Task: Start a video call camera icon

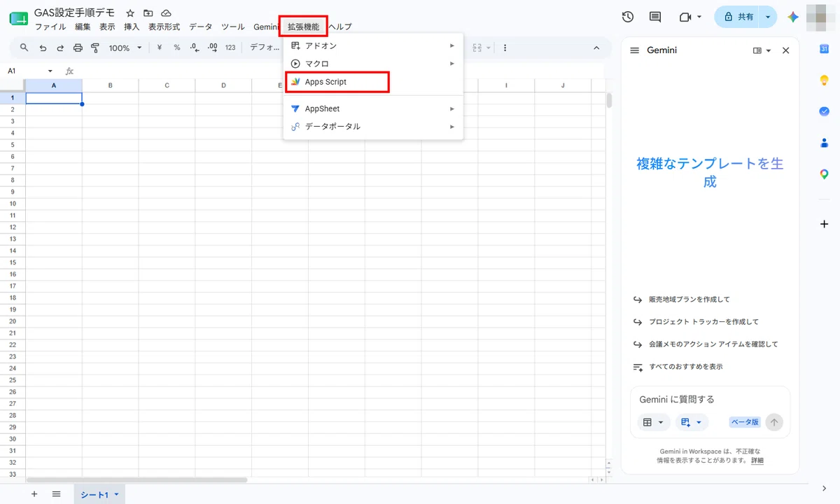Action: pos(685,17)
